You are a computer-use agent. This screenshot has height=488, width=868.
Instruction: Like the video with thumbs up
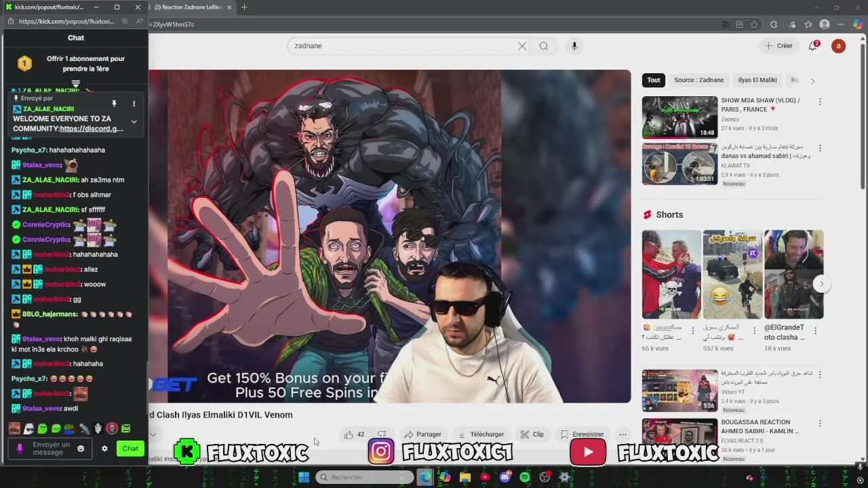355,434
